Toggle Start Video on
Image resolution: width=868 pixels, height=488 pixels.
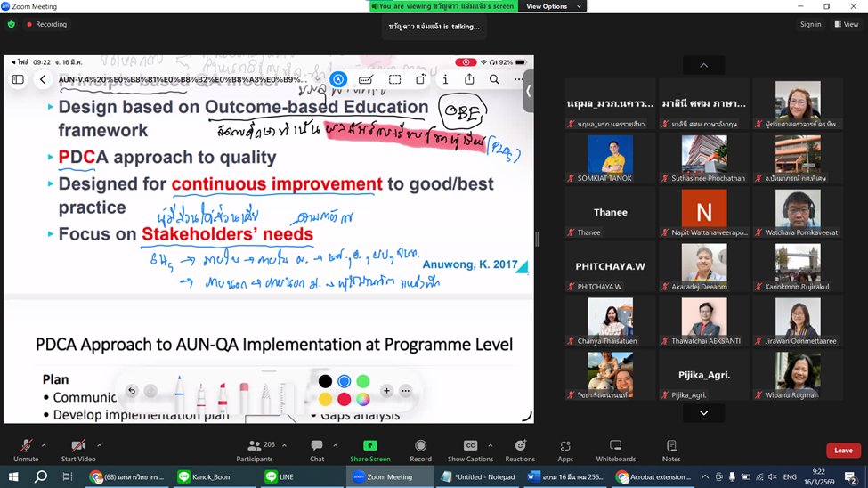(x=78, y=446)
